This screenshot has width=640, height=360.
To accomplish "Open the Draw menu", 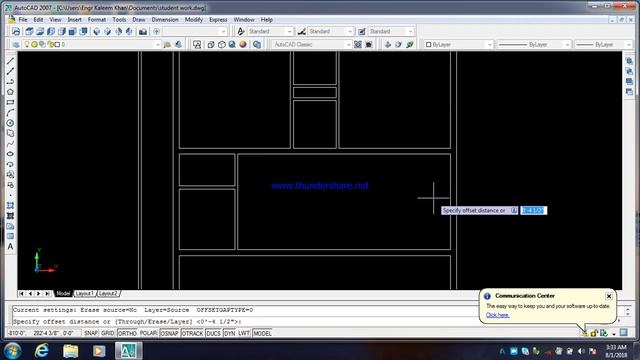I will point(139,20).
